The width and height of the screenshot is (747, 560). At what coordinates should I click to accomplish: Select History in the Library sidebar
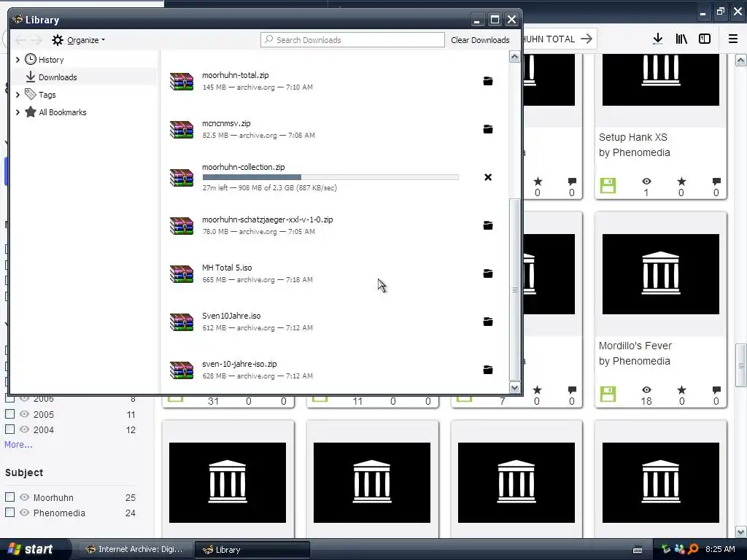[51, 60]
